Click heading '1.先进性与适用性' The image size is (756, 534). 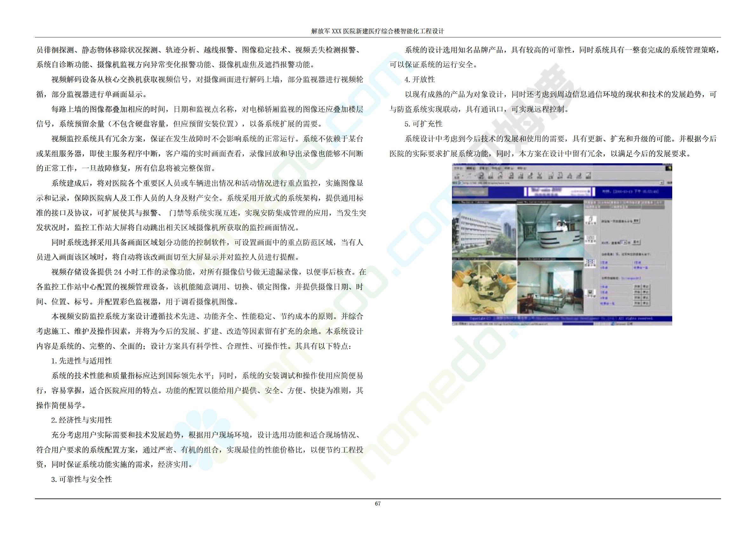click(x=82, y=361)
